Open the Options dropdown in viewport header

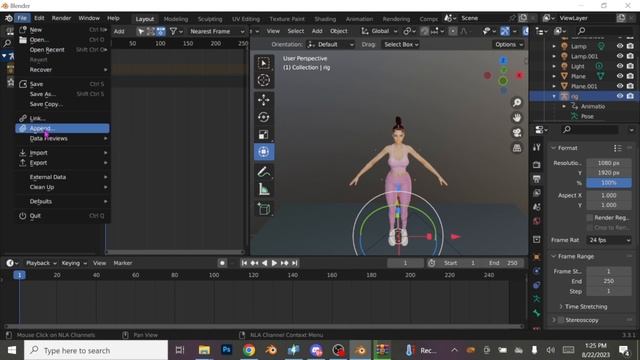pos(509,44)
